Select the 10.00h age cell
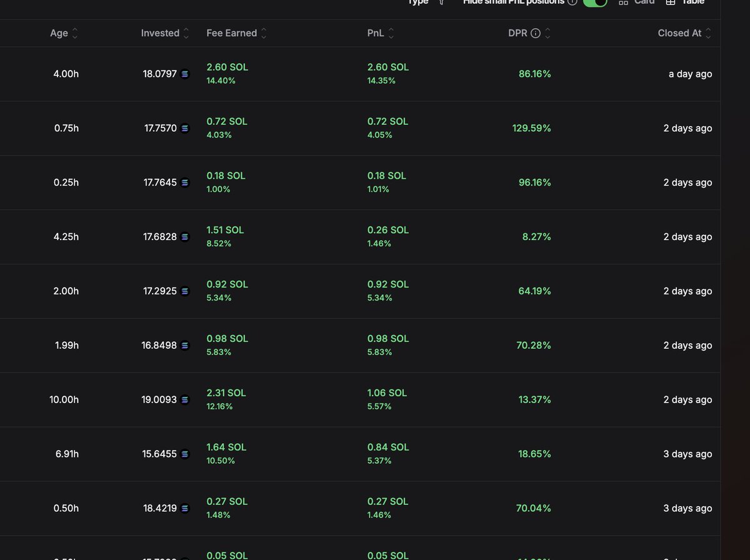This screenshot has height=560, width=750. 64,400
